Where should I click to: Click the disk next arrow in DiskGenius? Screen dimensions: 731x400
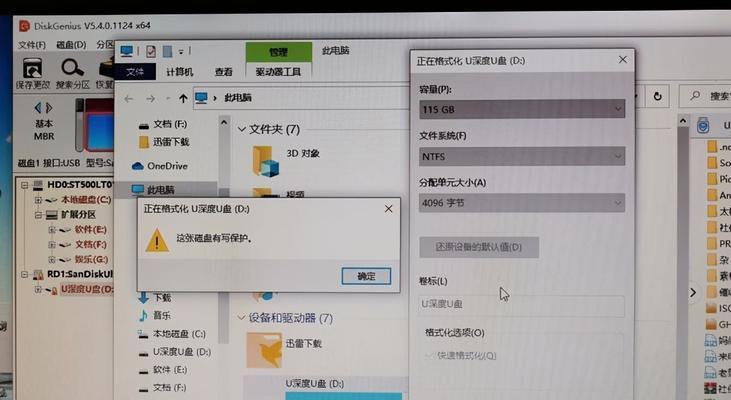click(49, 108)
